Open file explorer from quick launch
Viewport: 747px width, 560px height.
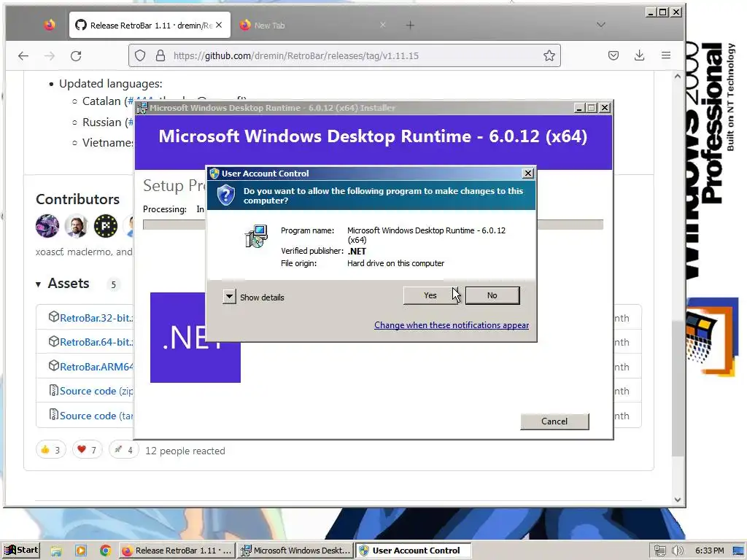[56, 551]
